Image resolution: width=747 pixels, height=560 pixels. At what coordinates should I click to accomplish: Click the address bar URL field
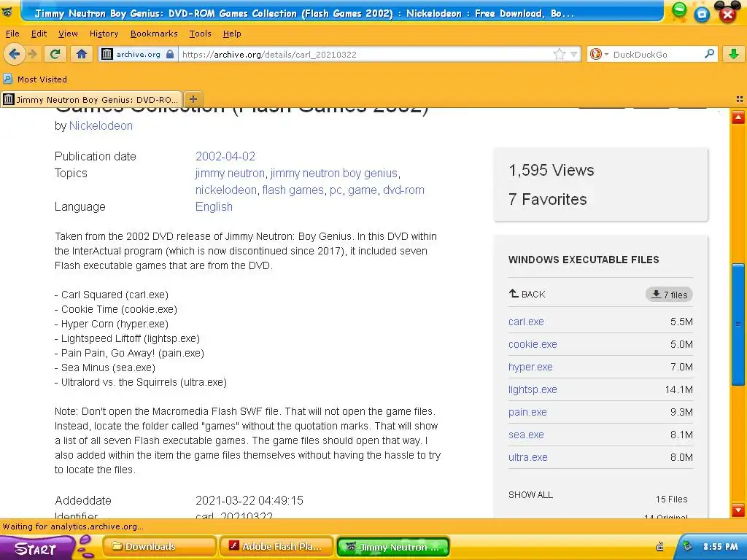[365, 54]
